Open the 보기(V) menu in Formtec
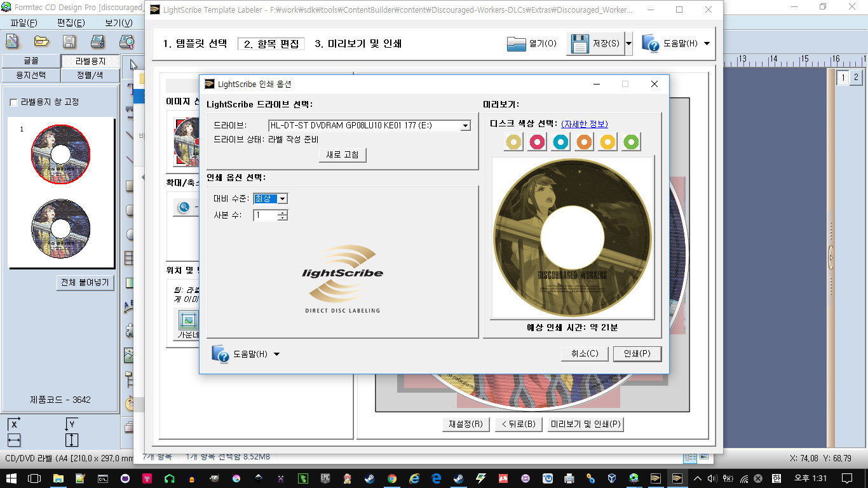The height and width of the screenshot is (488, 868). pos(119,23)
